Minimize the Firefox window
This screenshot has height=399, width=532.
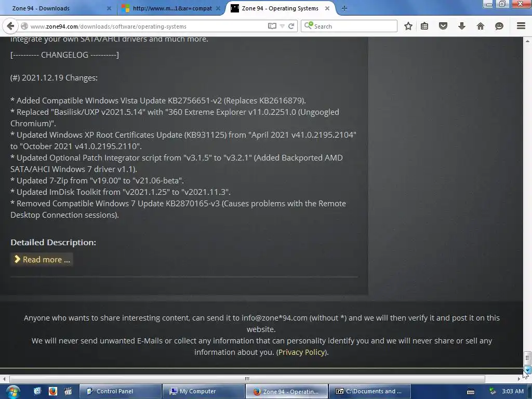tap(488, 4)
